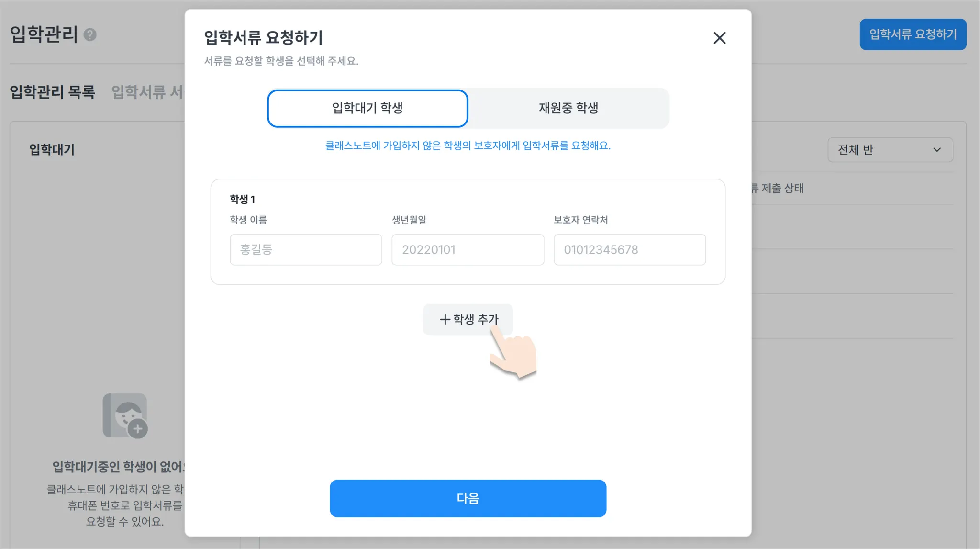This screenshot has width=980, height=549.
Task: Select the 입학대기 학생 tab
Action: click(367, 108)
